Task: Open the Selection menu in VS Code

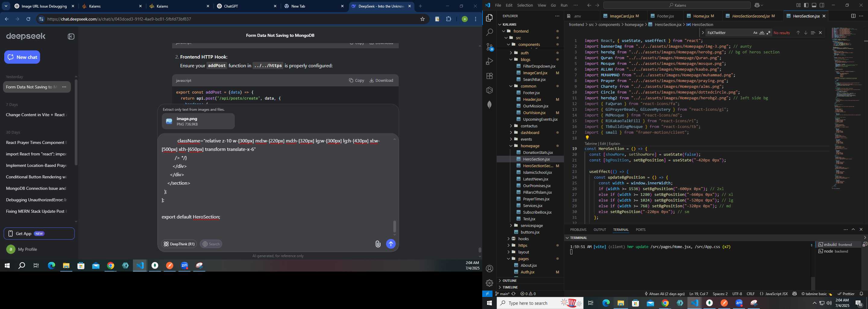Action: [525, 5]
